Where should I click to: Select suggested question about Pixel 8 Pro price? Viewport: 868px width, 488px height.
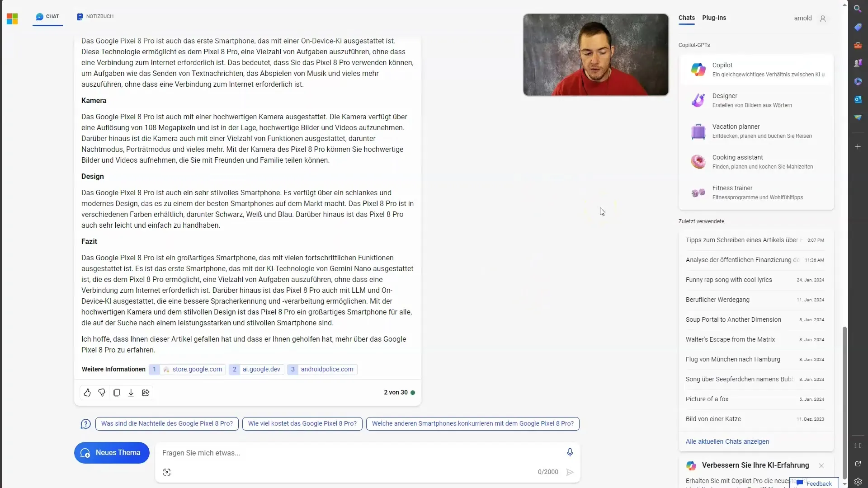pos(302,423)
